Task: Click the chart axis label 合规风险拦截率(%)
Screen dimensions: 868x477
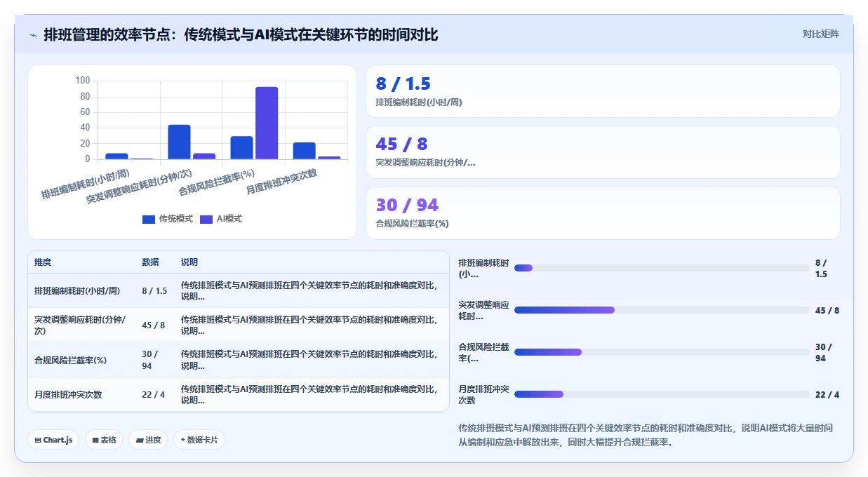Action: tap(217, 182)
